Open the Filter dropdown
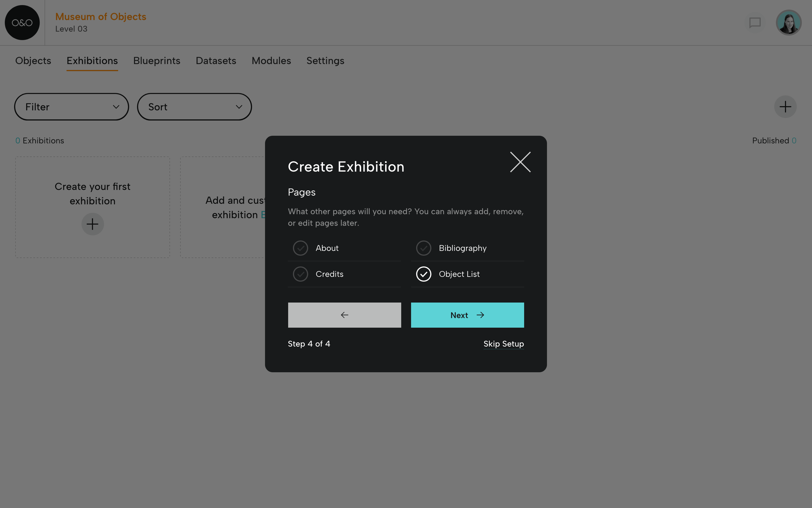The width and height of the screenshot is (812, 508). [x=71, y=107]
